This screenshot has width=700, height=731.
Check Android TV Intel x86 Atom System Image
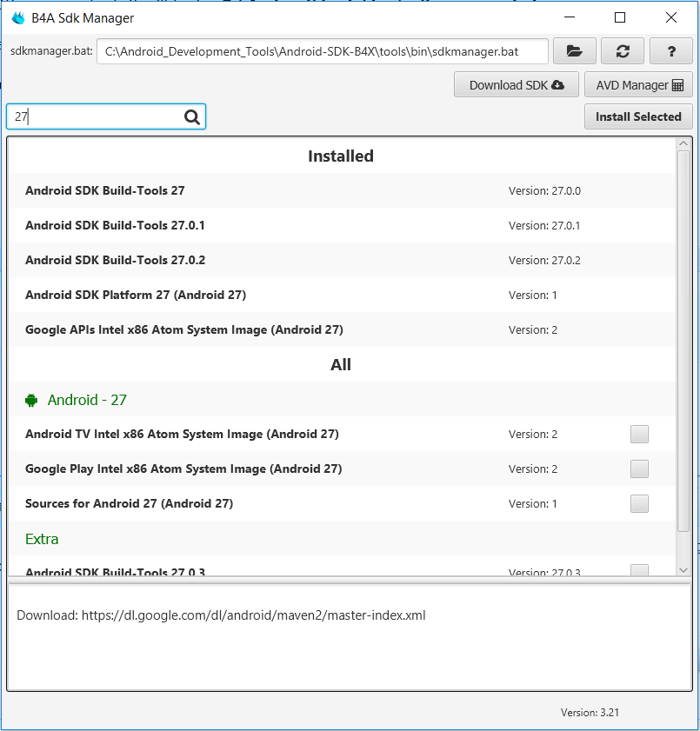coord(639,434)
